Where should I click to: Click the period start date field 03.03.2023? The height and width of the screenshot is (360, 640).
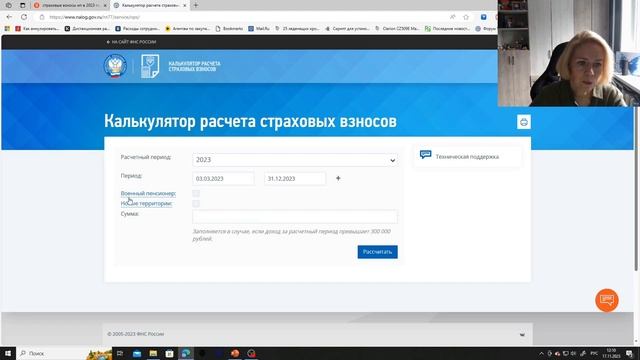point(223,178)
